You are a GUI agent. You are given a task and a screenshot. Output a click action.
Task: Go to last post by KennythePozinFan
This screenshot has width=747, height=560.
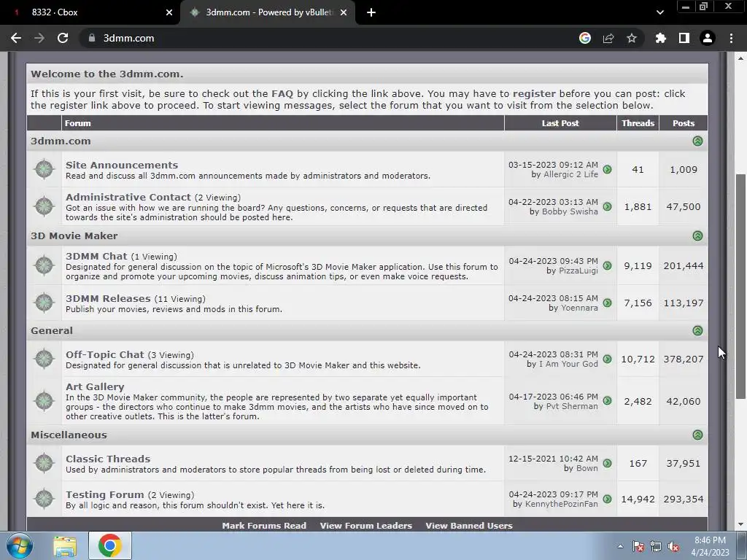click(x=608, y=499)
